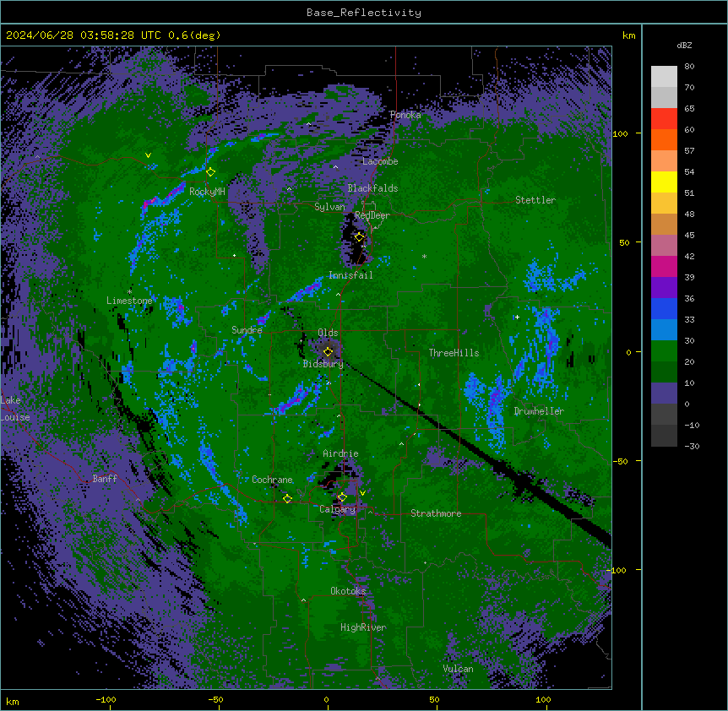Click the white plus marker north of Drumheller
The width and height of the screenshot is (728, 711).
(517, 317)
